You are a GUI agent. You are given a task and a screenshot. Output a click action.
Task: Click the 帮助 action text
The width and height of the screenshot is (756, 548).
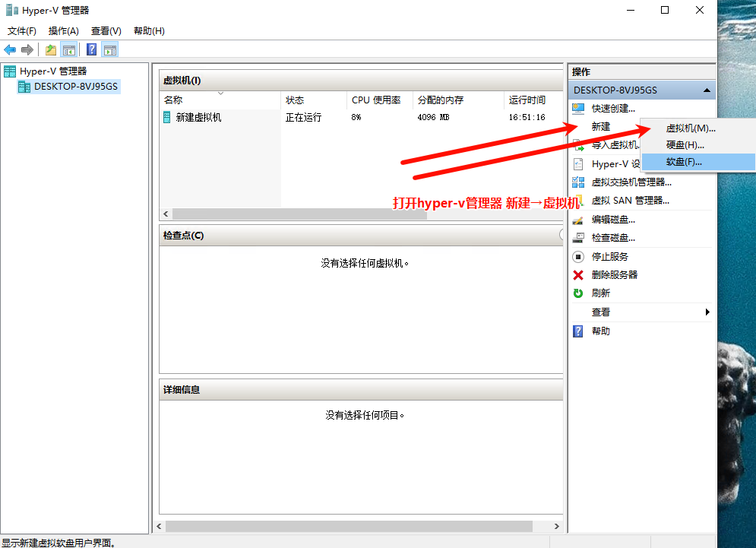pos(601,331)
